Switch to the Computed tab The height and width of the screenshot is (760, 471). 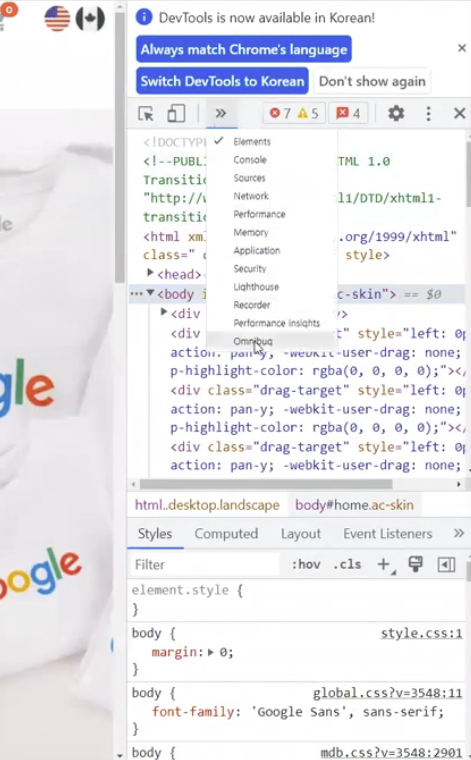coord(226,534)
